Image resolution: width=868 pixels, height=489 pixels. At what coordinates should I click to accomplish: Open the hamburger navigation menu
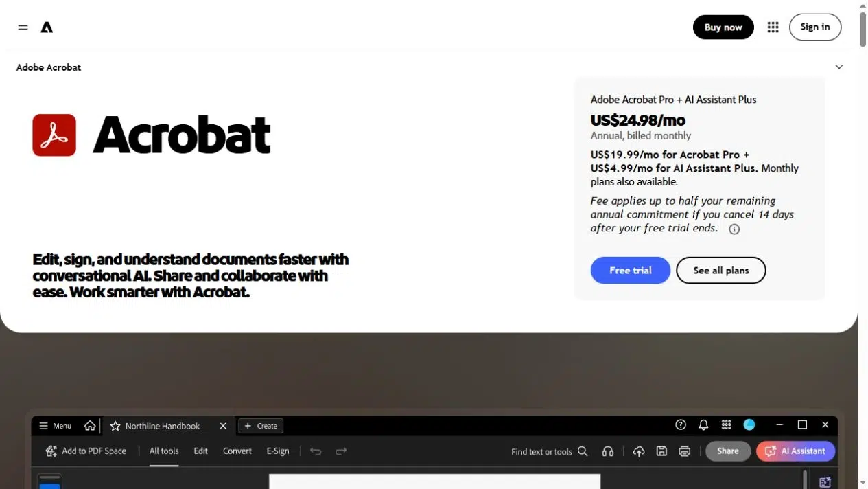pos(23,27)
